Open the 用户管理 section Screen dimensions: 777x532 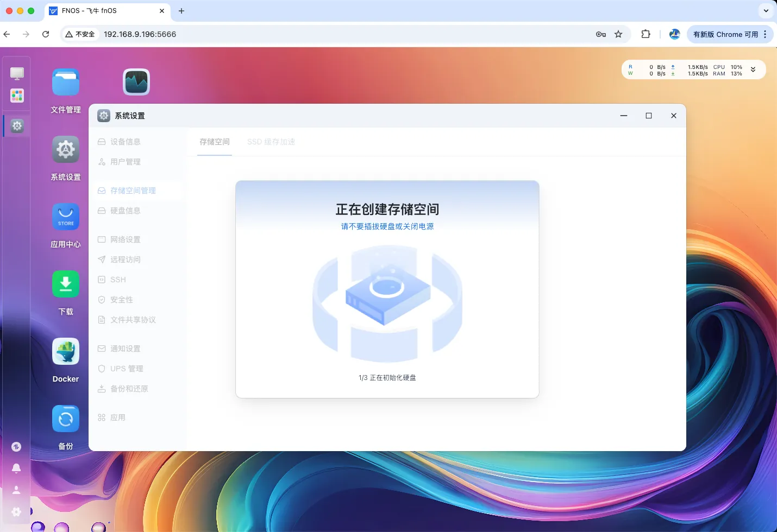tap(125, 161)
